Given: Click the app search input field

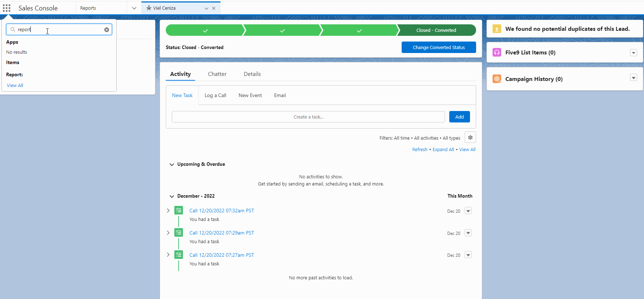Looking at the screenshot, I should pyautogui.click(x=59, y=29).
